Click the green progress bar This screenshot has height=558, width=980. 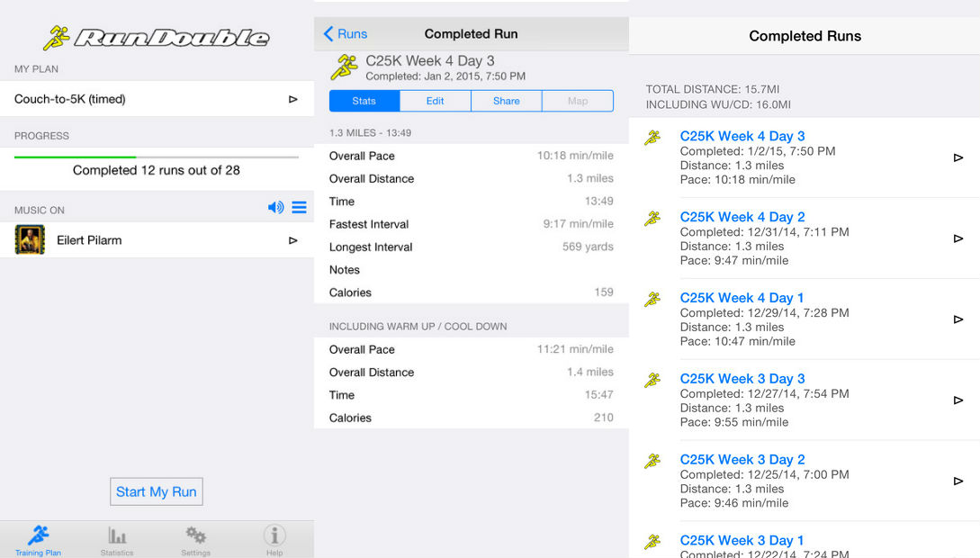click(75, 157)
